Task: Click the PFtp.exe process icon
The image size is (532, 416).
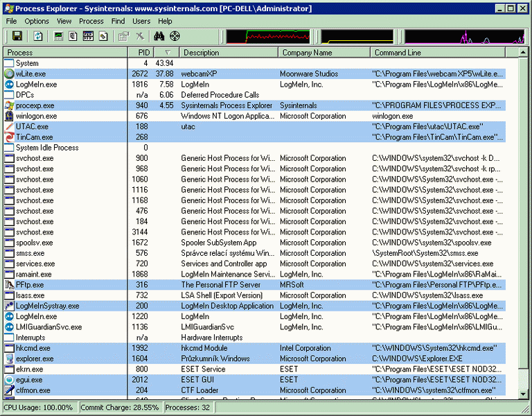Action: point(10,284)
